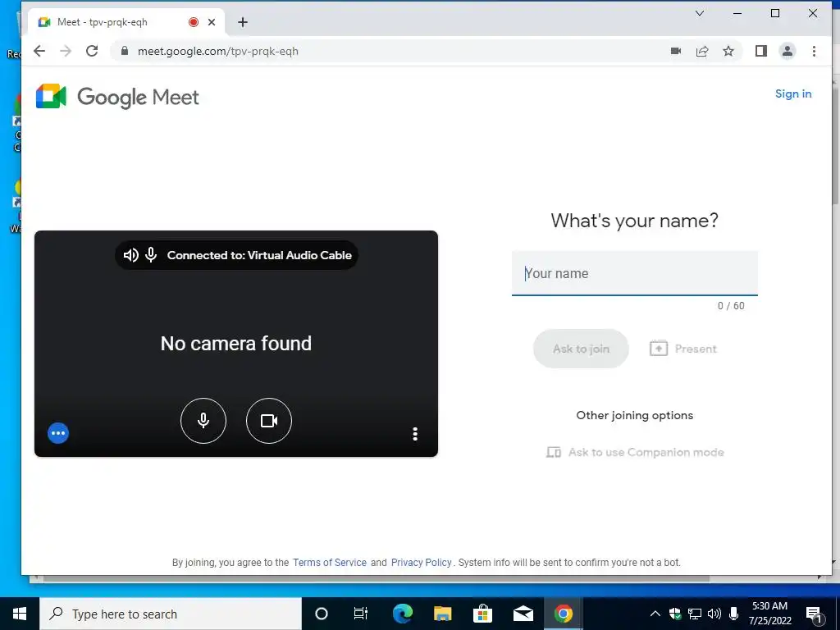Open Microsoft Store from taskbar
The image size is (840, 630).
[x=482, y=614]
